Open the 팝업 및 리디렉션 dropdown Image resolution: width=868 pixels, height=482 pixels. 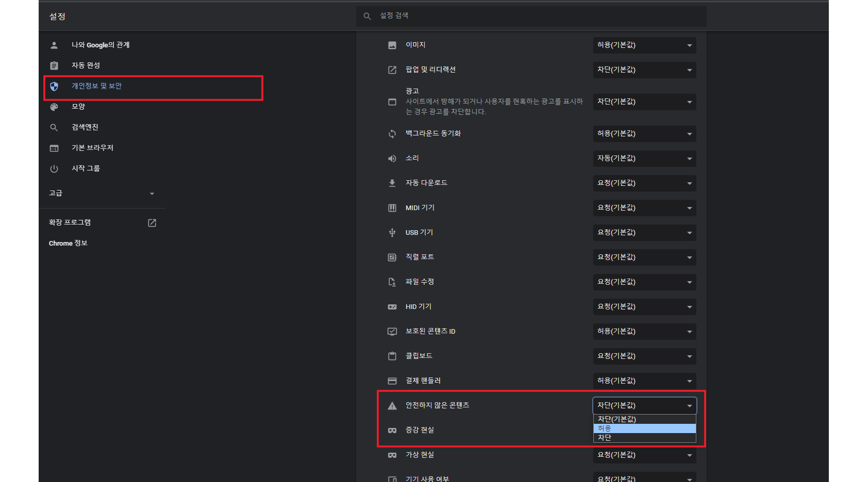pyautogui.click(x=644, y=70)
